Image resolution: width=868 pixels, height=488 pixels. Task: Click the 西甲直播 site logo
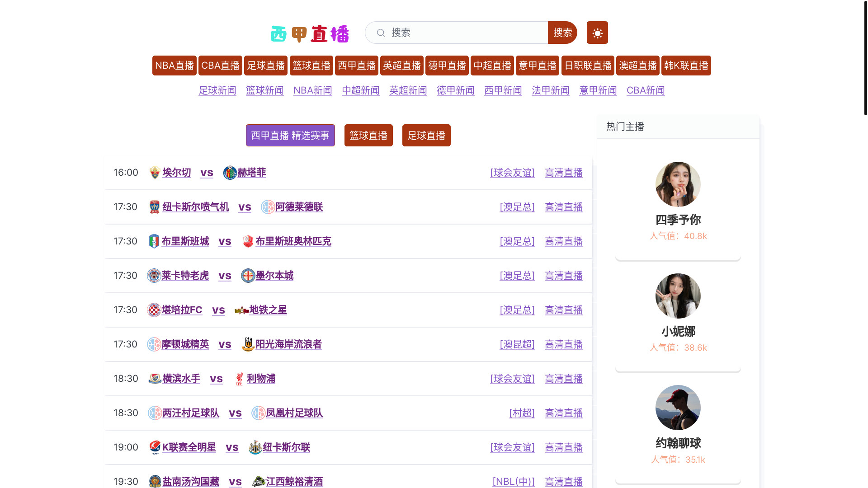point(310,33)
